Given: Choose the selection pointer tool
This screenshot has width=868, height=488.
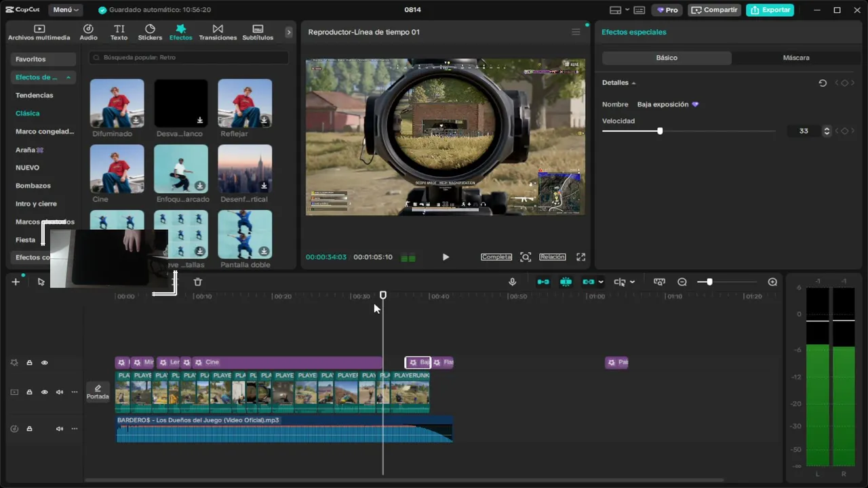Looking at the screenshot, I should click(41, 282).
